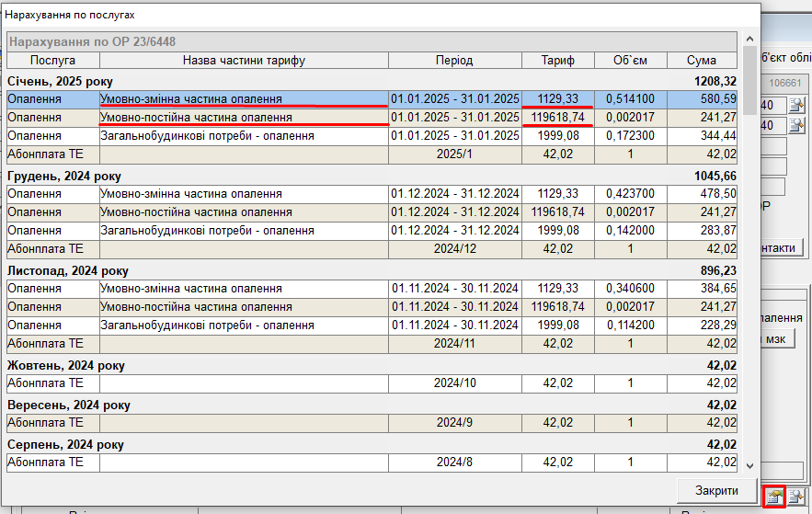Click the 119618,74 tariff cell for January

pos(558,118)
